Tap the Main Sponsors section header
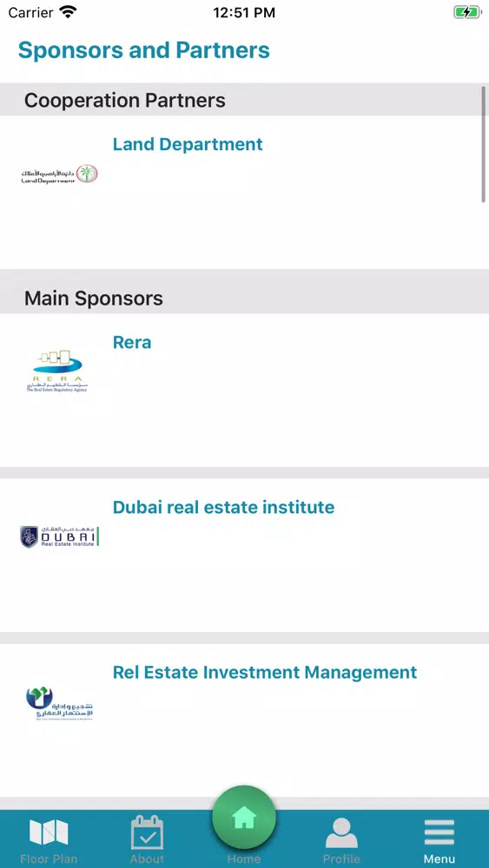 [x=244, y=298]
